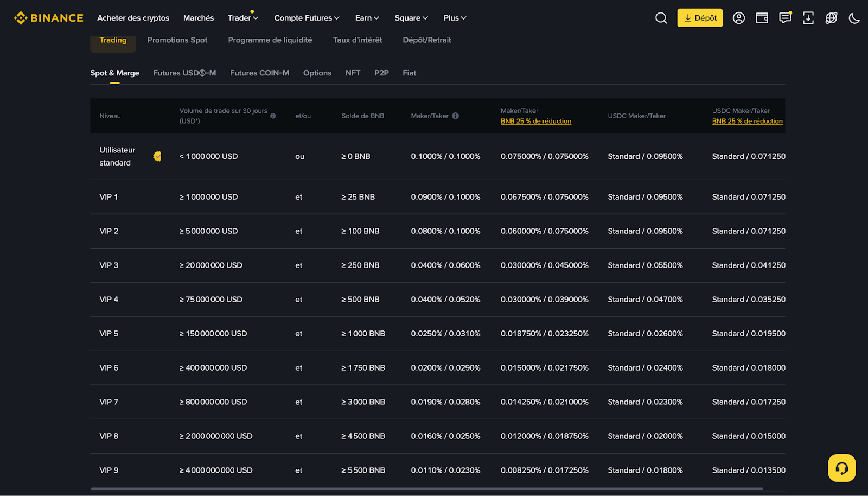The image size is (868, 496).
Task: Open the P2P fees tab
Action: click(x=381, y=73)
